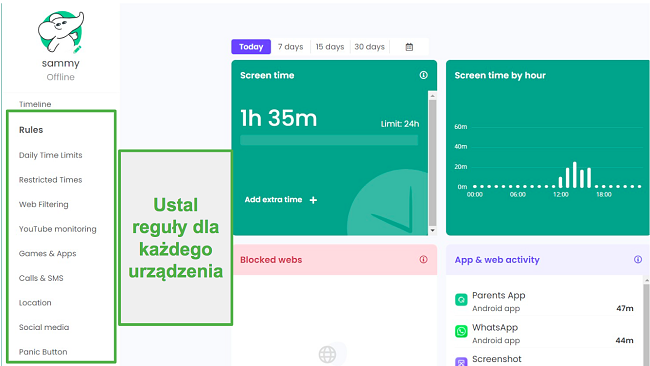Click the 44m usage value
Image resolution: width=650 pixels, height=366 pixels.
[625, 340]
